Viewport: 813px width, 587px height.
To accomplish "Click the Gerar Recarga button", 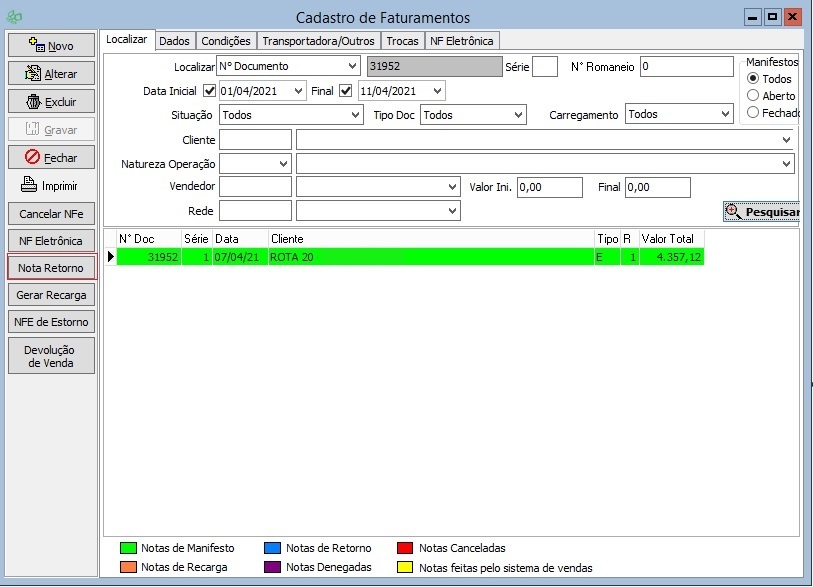I will [x=51, y=295].
